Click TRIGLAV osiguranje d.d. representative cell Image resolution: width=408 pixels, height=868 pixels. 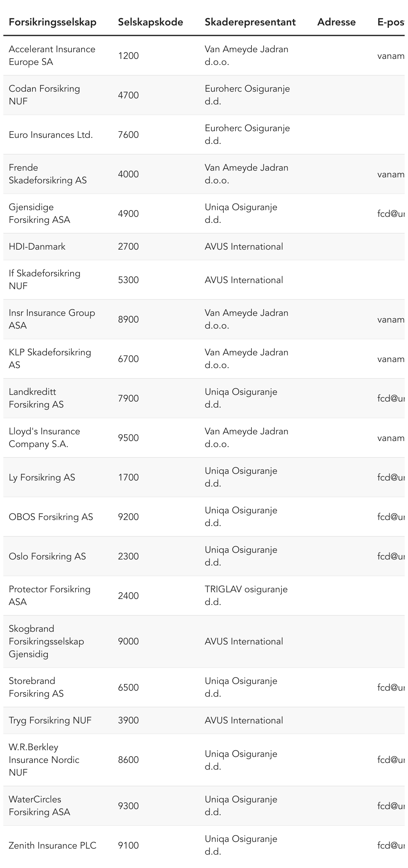[246, 595]
